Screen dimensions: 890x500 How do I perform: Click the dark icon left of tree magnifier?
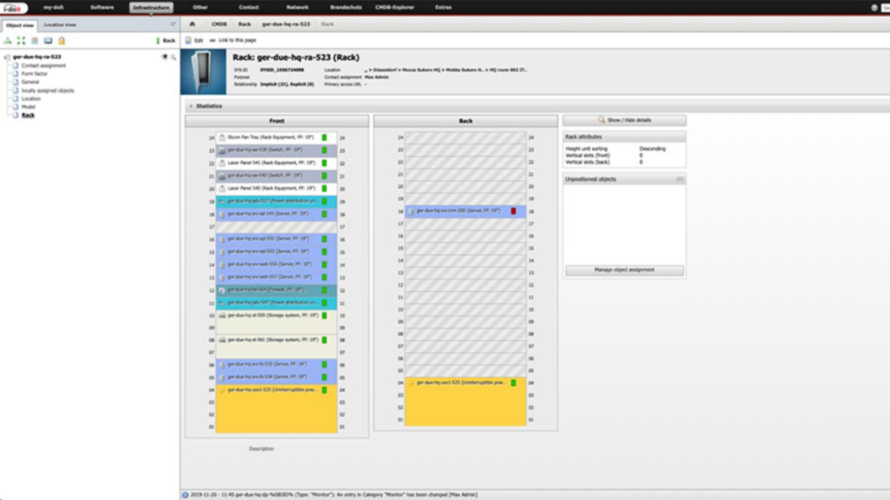coord(165,57)
